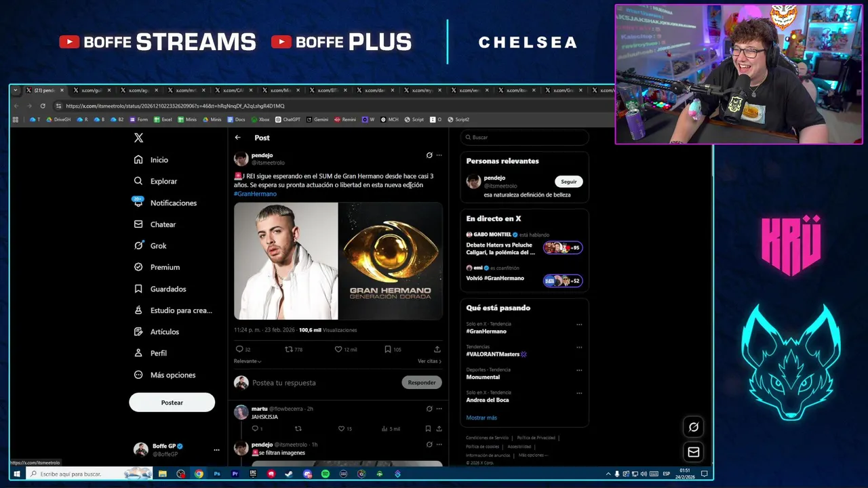Click the Artículos icon in the sidebar

click(138, 331)
